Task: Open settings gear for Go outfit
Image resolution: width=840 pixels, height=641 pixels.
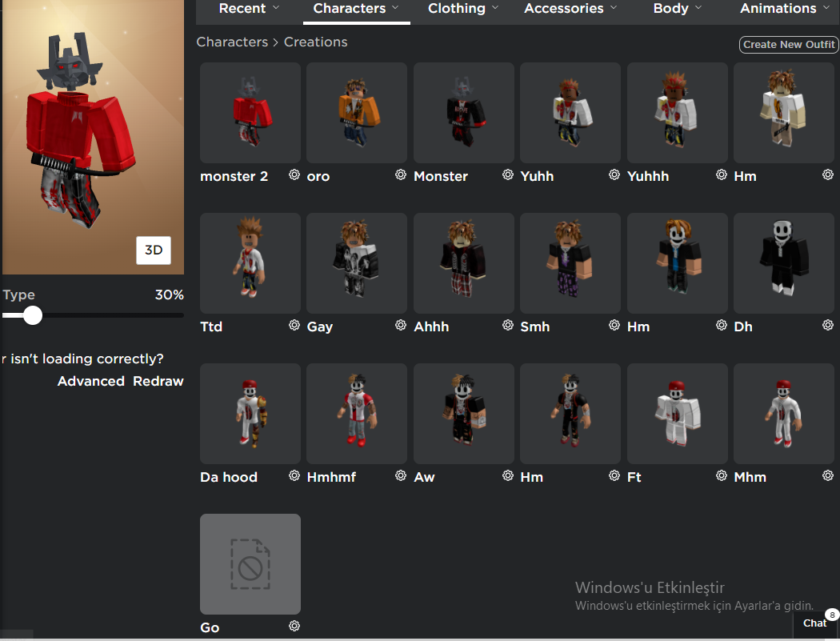Action: [294, 626]
